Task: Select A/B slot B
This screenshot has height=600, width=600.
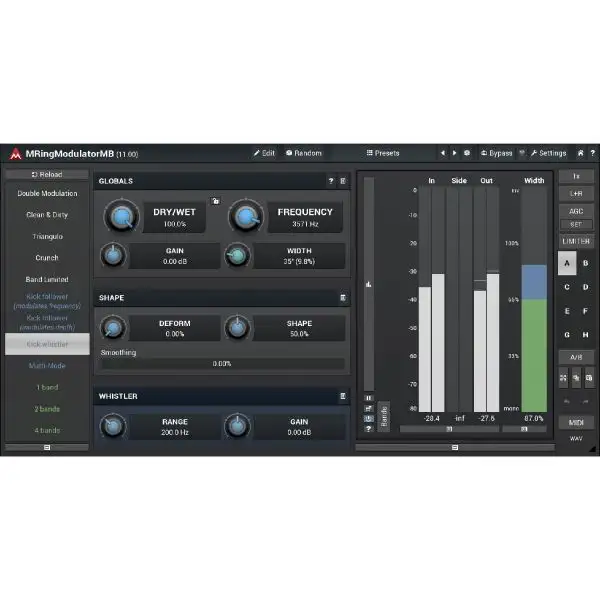Action: (586, 264)
